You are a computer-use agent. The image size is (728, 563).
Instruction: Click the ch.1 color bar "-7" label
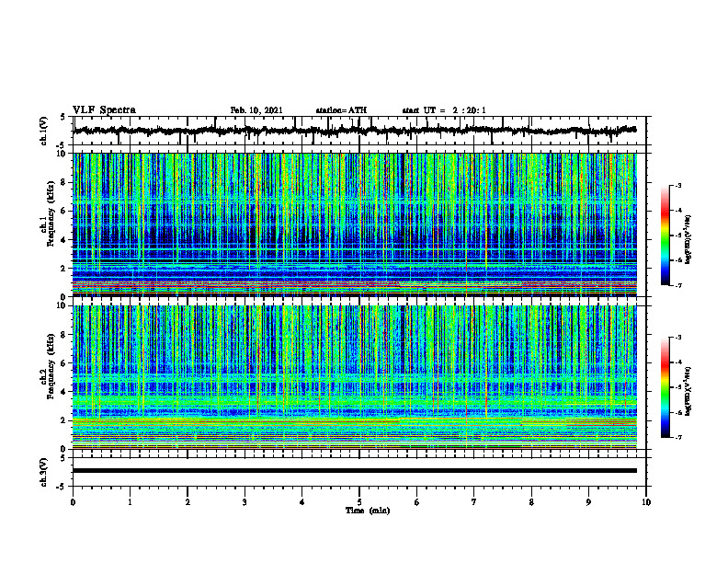677,285
